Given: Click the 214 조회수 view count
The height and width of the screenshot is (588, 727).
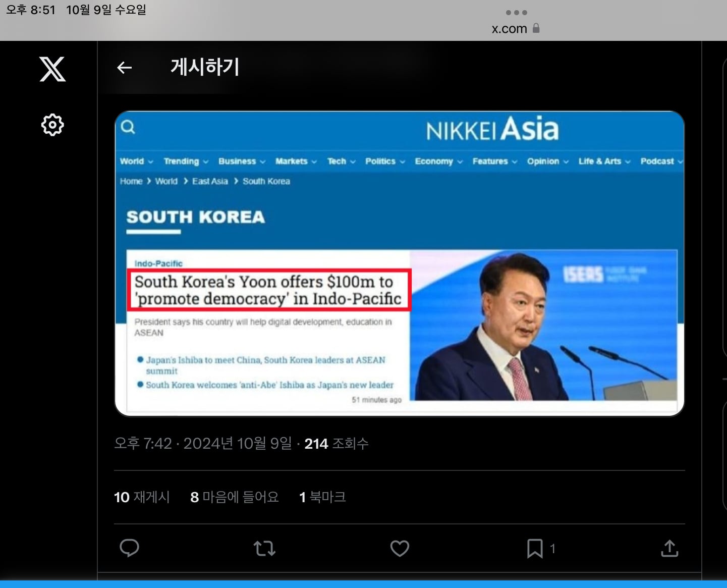Looking at the screenshot, I should 337,444.
